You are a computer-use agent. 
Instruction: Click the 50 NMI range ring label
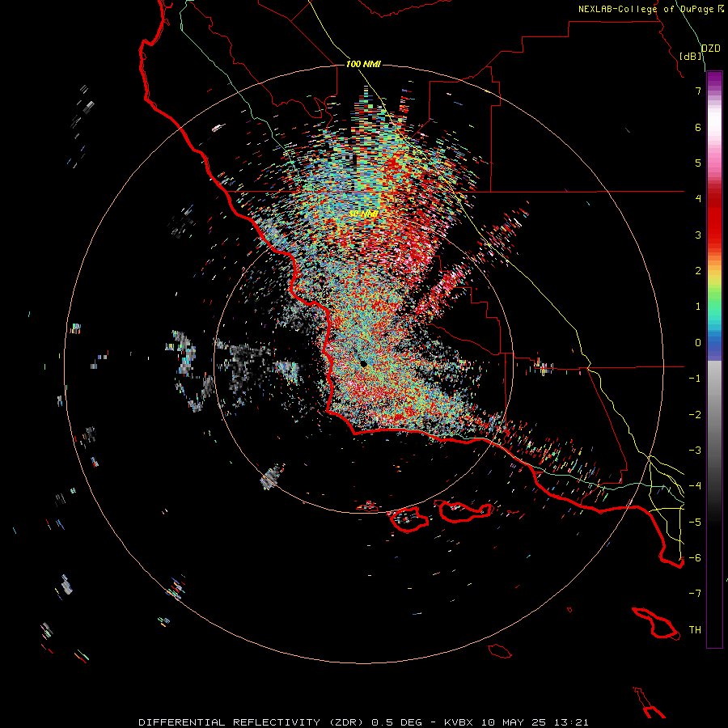(363, 214)
